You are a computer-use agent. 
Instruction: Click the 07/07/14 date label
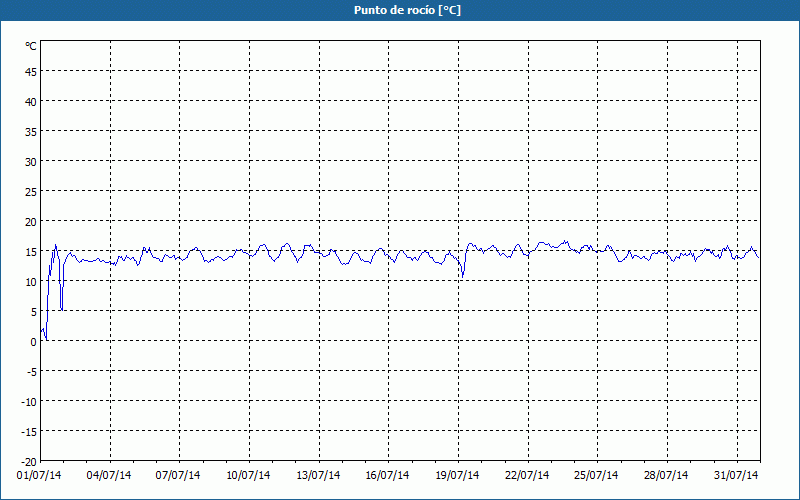178,476
